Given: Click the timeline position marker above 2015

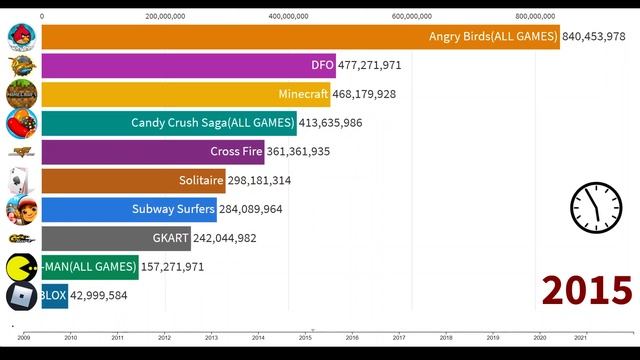Looking at the screenshot, I should (313, 331).
